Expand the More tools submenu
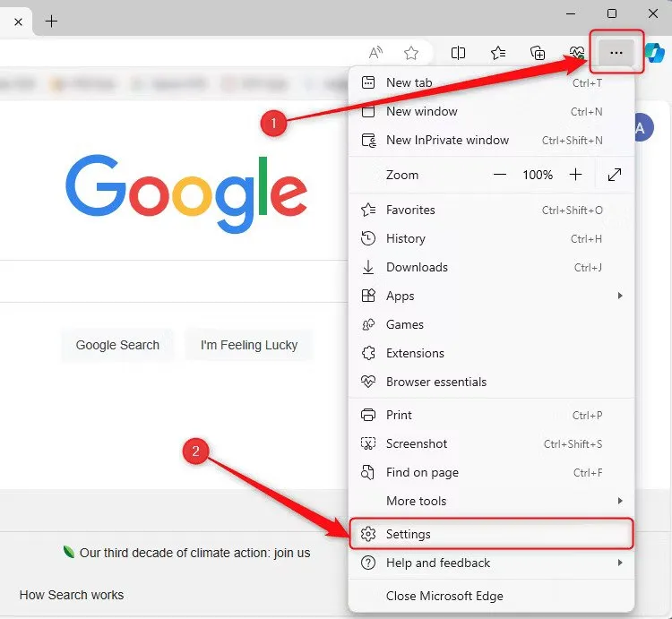The image size is (672, 619). point(491,501)
